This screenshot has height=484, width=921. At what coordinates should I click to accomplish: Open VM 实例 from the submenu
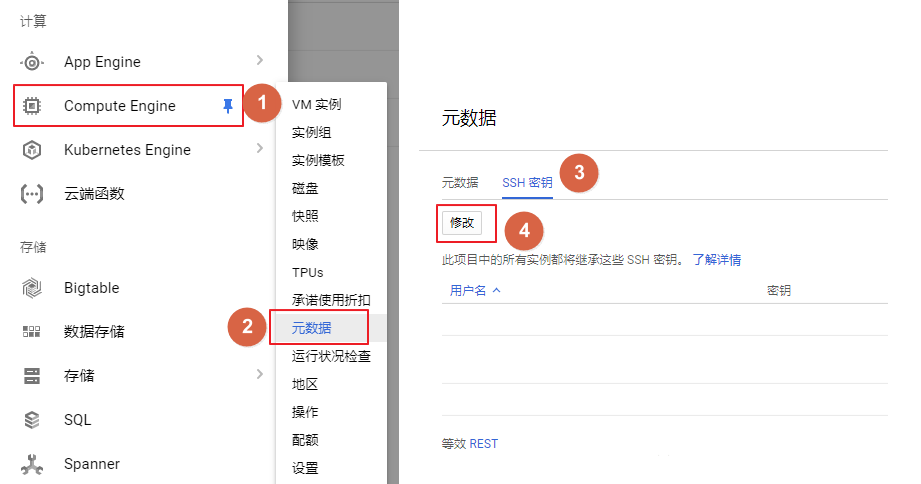pyautogui.click(x=317, y=105)
